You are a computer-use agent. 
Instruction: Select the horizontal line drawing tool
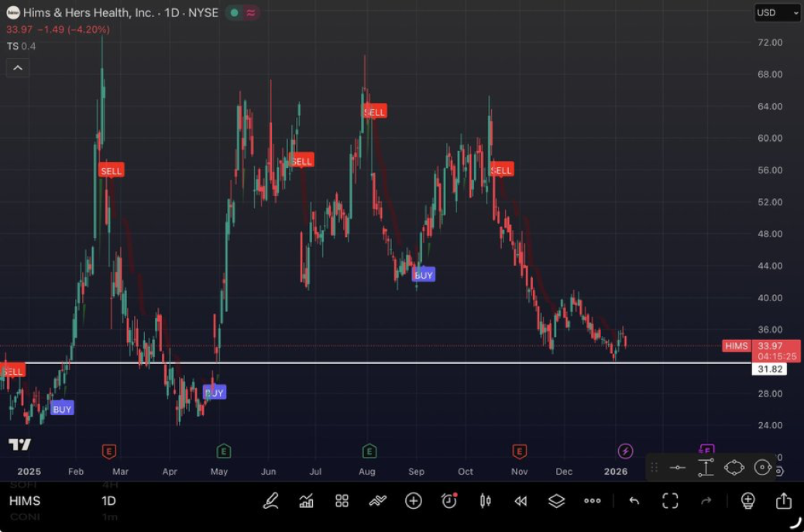pyautogui.click(x=677, y=468)
